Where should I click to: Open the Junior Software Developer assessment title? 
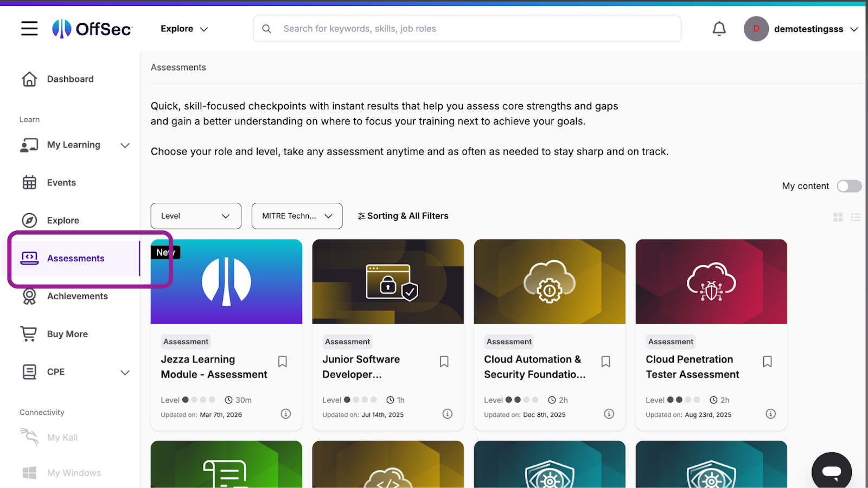[361, 367]
